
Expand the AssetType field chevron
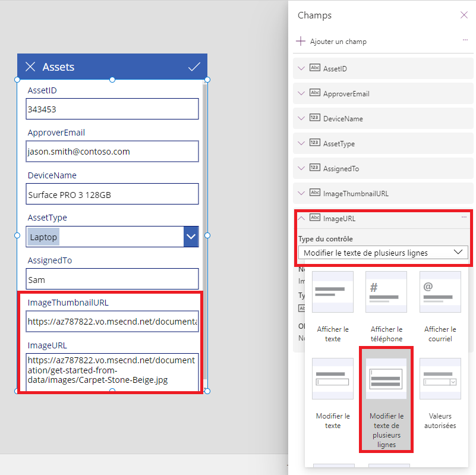pos(301,143)
